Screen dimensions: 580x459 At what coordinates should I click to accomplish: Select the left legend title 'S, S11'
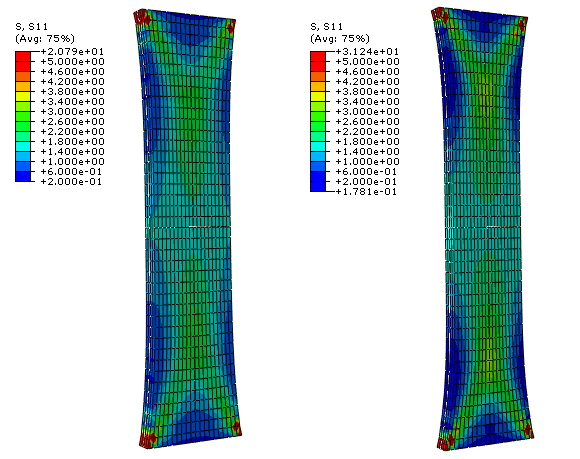pos(31,27)
